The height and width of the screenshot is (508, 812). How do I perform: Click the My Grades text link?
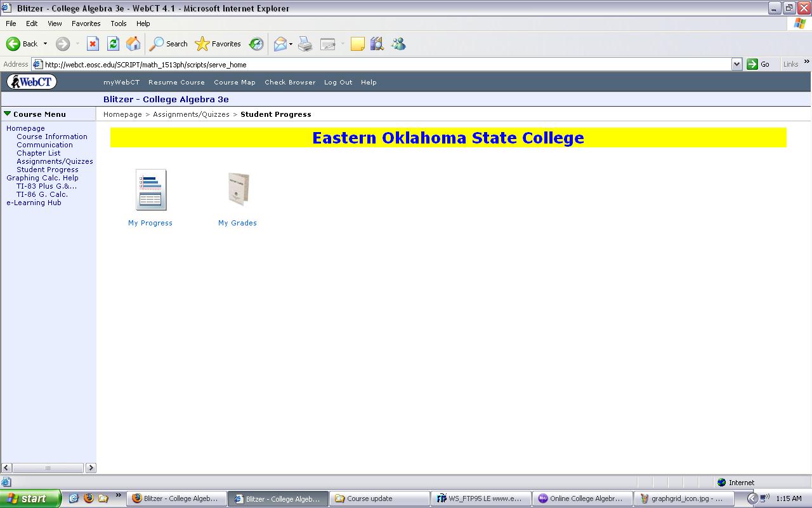237,223
